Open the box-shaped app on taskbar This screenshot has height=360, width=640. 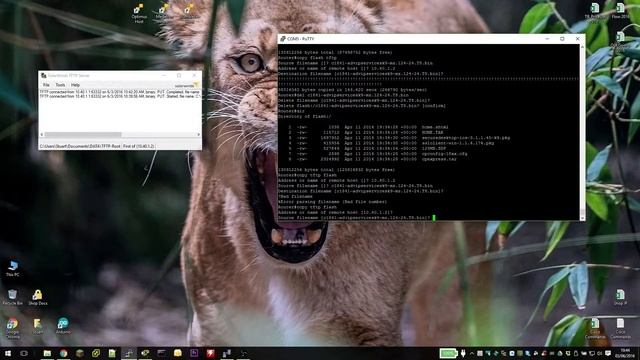80,353
